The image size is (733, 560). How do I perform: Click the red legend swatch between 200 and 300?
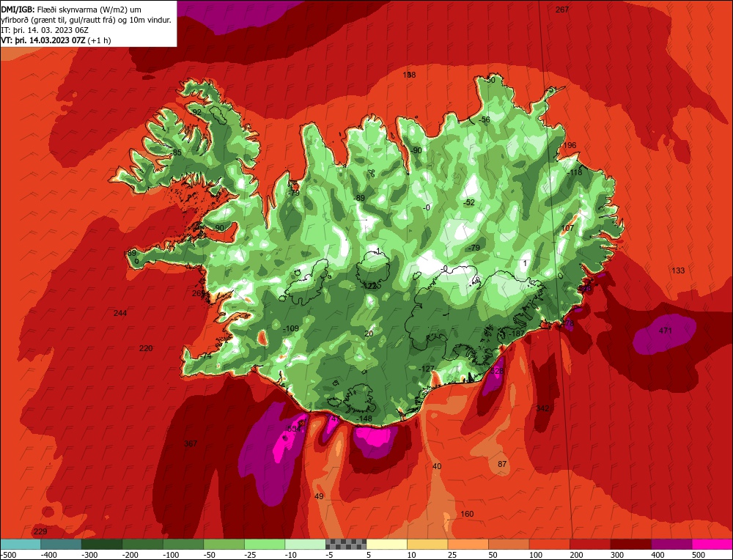click(x=590, y=544)
